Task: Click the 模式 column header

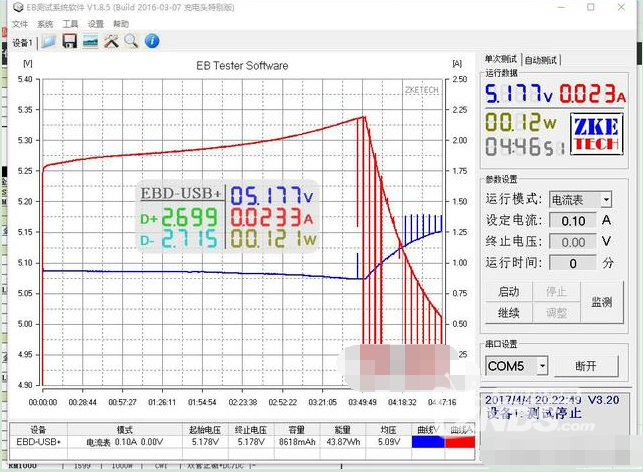Action: click(x=125, y=429)
